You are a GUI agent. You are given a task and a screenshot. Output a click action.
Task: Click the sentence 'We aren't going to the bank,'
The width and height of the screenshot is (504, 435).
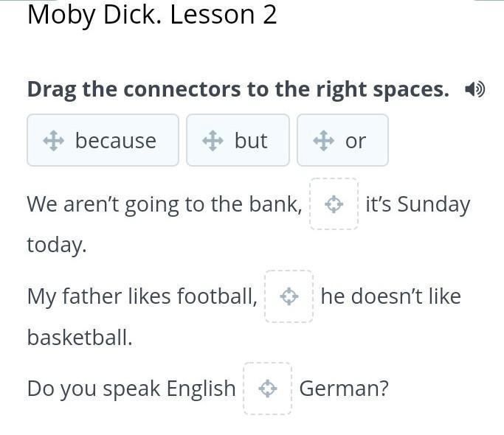coord(165,205)
